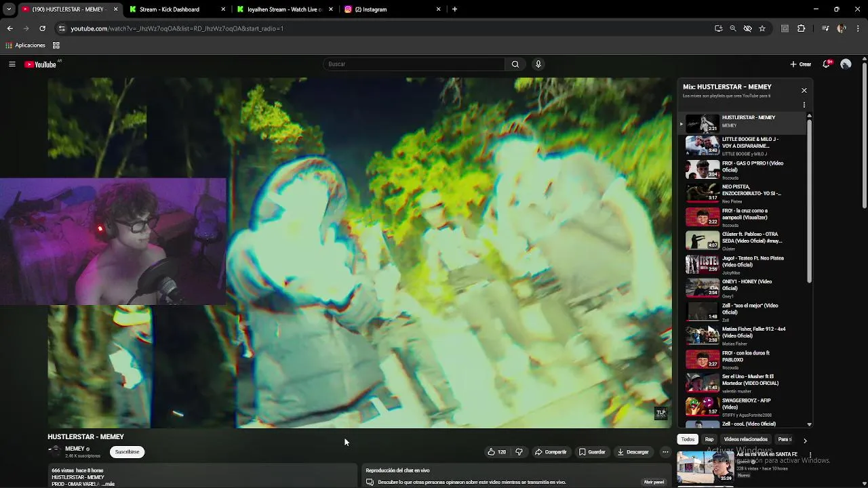Click the install app icon in address bar

coord(718,28)
